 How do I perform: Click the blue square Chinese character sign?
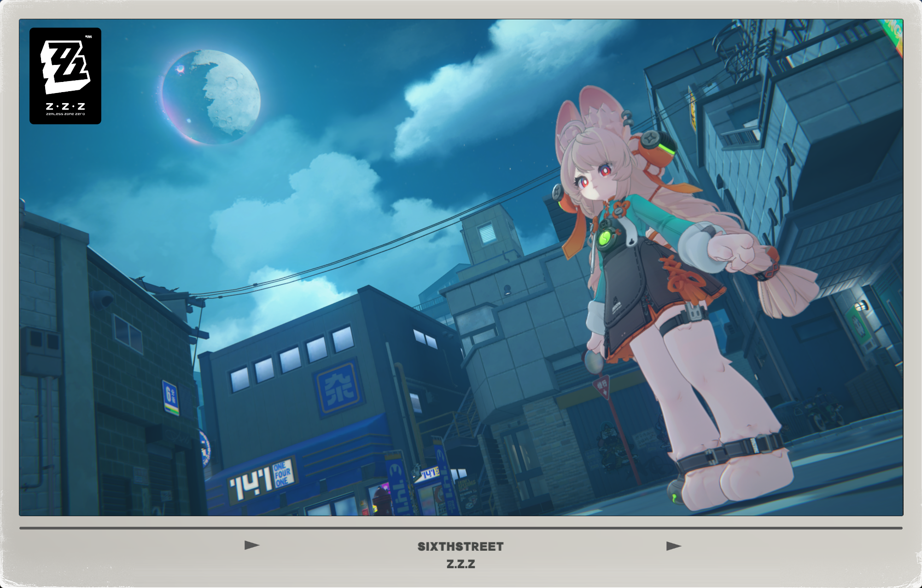[339, 388]
